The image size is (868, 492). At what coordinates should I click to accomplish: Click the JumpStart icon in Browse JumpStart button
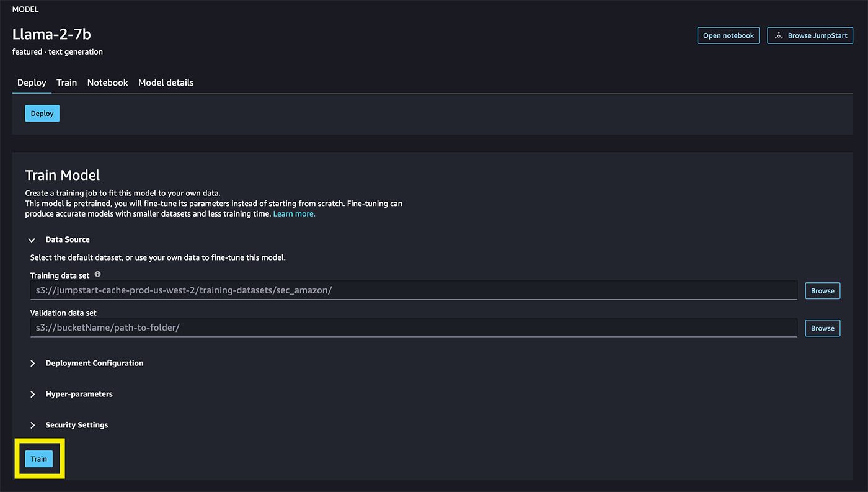(778, 35)
